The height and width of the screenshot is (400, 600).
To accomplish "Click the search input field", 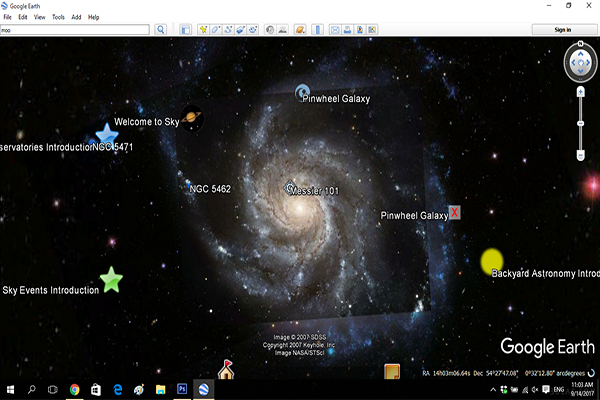I will point(75,30).
